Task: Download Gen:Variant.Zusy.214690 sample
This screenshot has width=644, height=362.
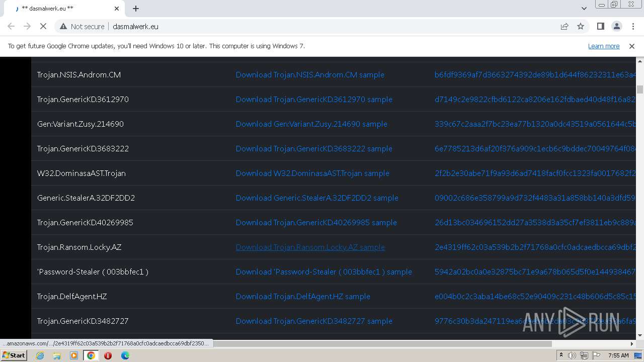Action: pos(311,124)
